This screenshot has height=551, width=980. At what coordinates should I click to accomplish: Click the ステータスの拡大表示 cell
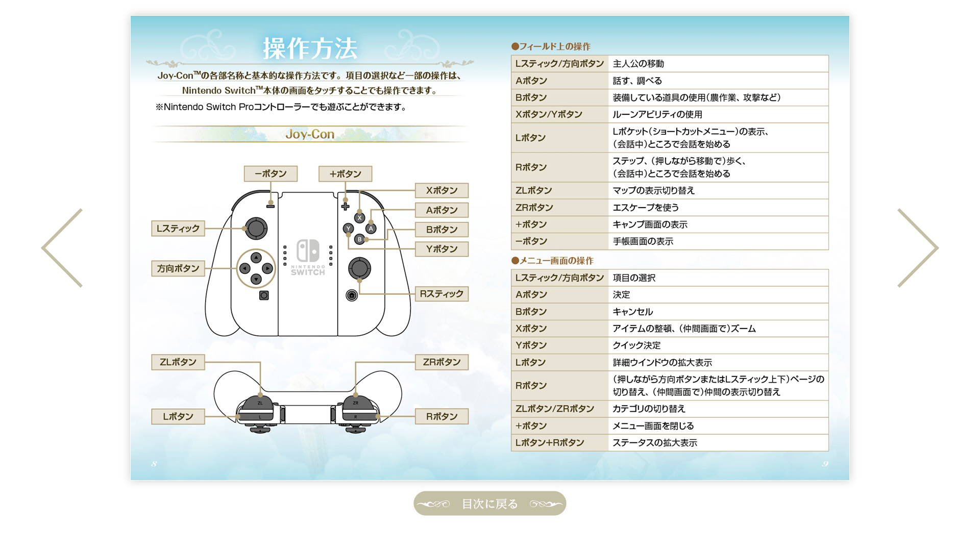(718, 443)
